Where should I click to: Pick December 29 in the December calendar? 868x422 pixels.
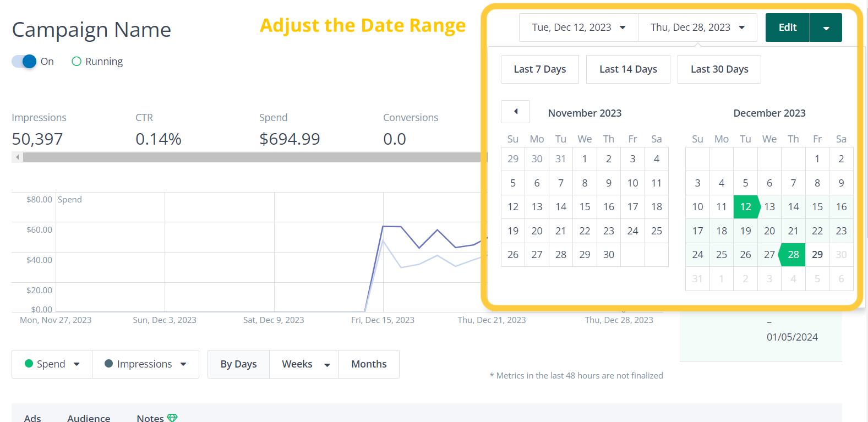point(817,255)
